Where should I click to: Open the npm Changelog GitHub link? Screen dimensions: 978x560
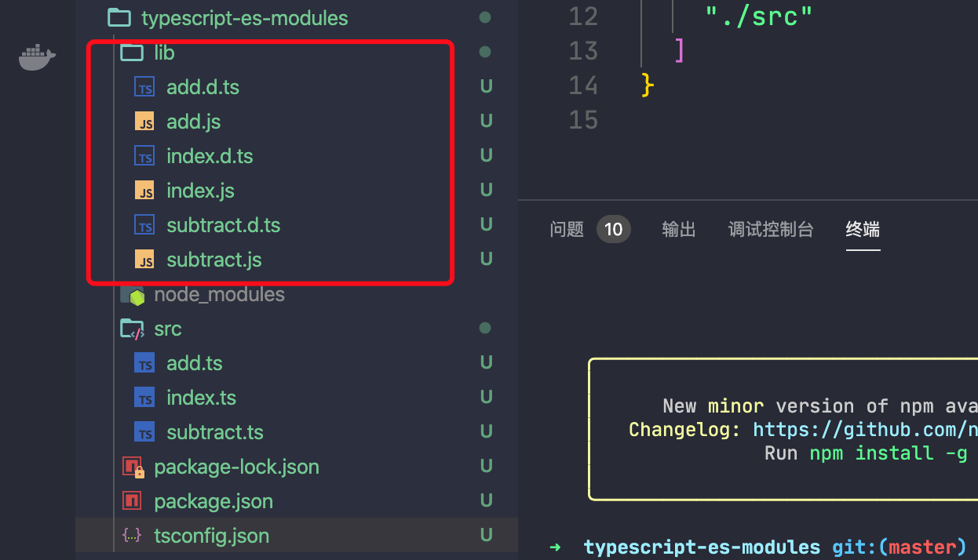(x=864, y=430)
